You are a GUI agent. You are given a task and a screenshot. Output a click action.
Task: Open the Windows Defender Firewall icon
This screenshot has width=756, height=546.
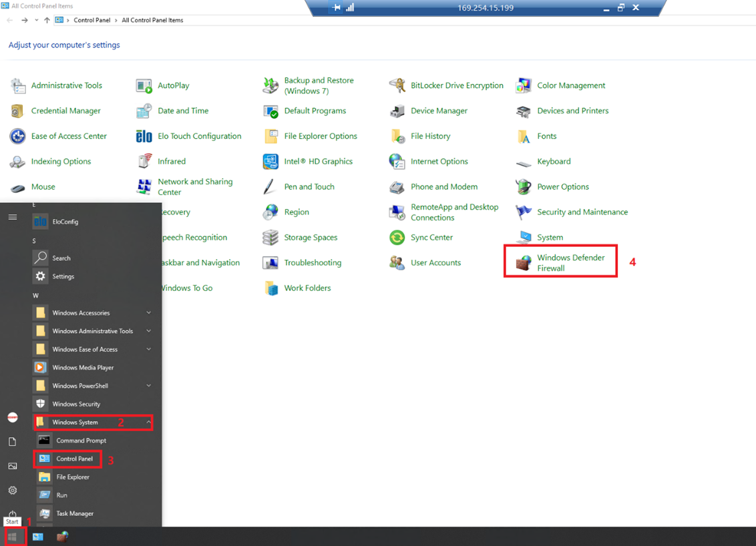click(x=524, y=262)
